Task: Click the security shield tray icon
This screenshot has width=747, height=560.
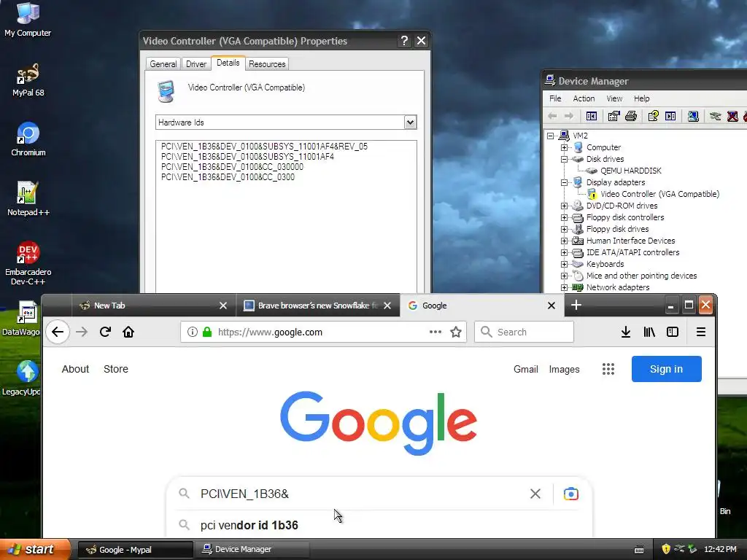Action: point(666,549)
